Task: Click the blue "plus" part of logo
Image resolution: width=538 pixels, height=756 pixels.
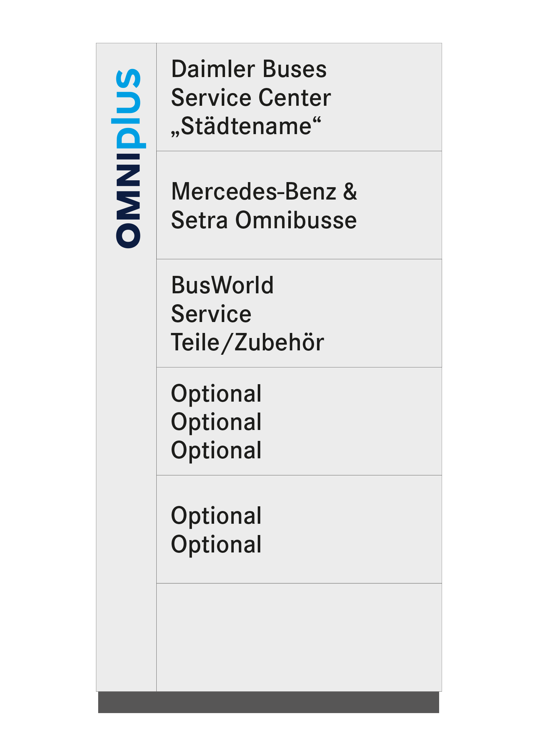Action: (130, 109)
